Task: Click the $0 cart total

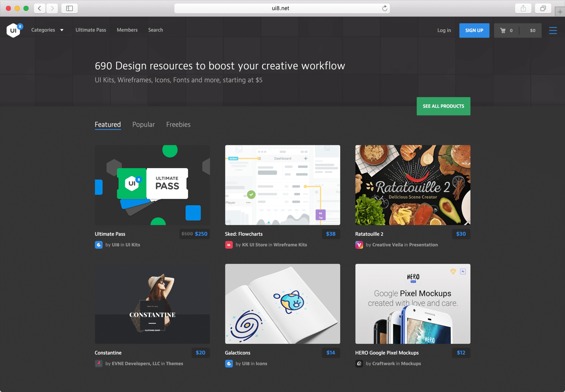Action: click(532, 30)
